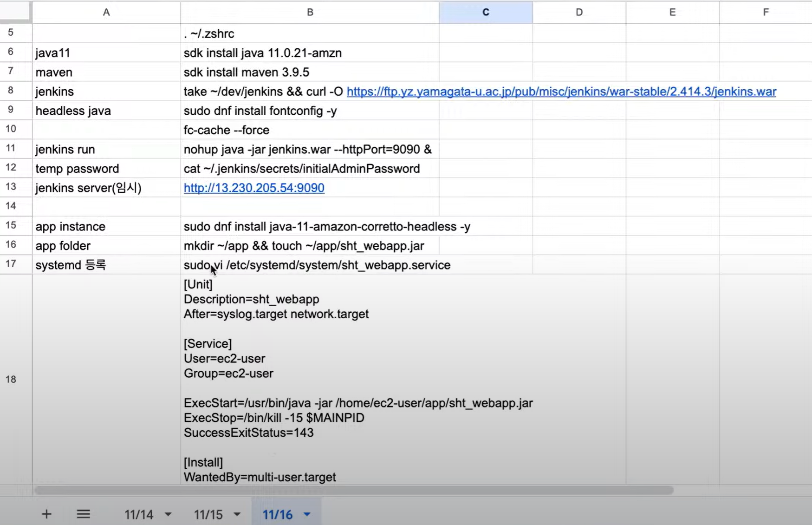The height and width of the screenshot is (525, 812).
Task: Click cell containing '. ~/.zshrc'
Action: click(310, 33)
